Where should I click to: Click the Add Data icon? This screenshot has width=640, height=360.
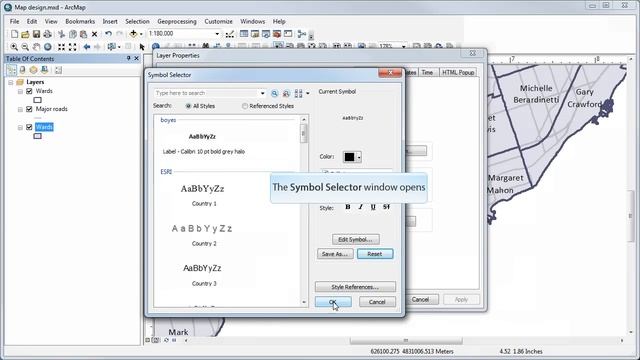[133, 34]
